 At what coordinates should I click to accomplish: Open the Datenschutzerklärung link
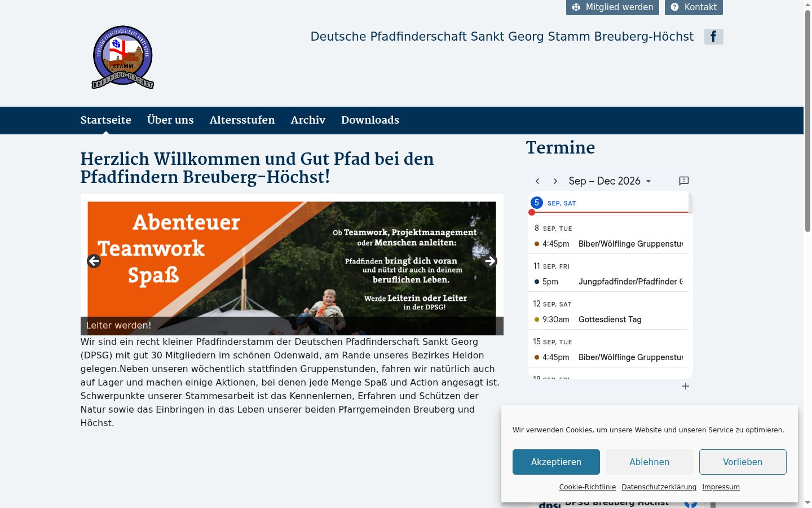point(659,487)
